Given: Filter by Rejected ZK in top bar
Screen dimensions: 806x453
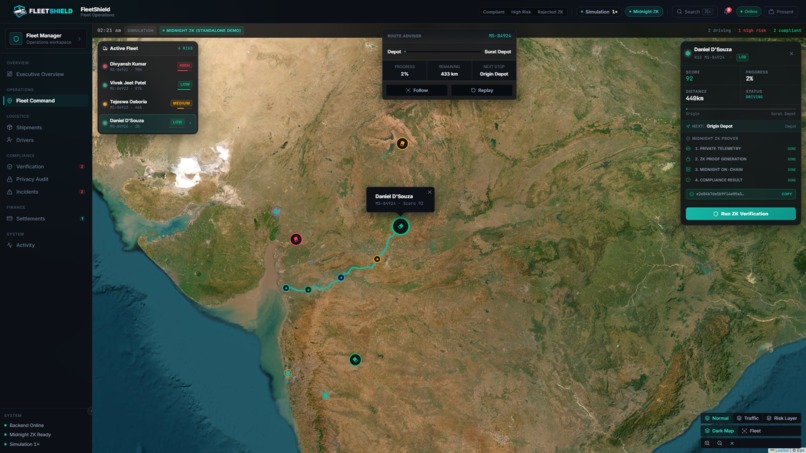Looking at the screenshot, I should [550, 12].
